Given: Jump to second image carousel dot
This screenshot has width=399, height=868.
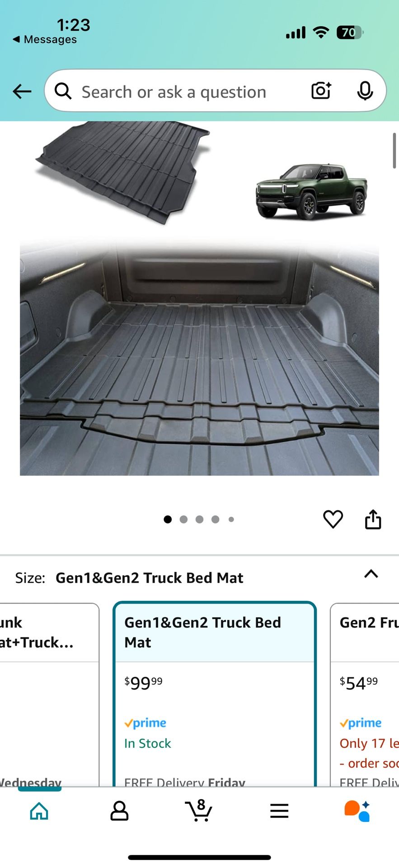Looking at the screenshot, I should coord(183,519).
